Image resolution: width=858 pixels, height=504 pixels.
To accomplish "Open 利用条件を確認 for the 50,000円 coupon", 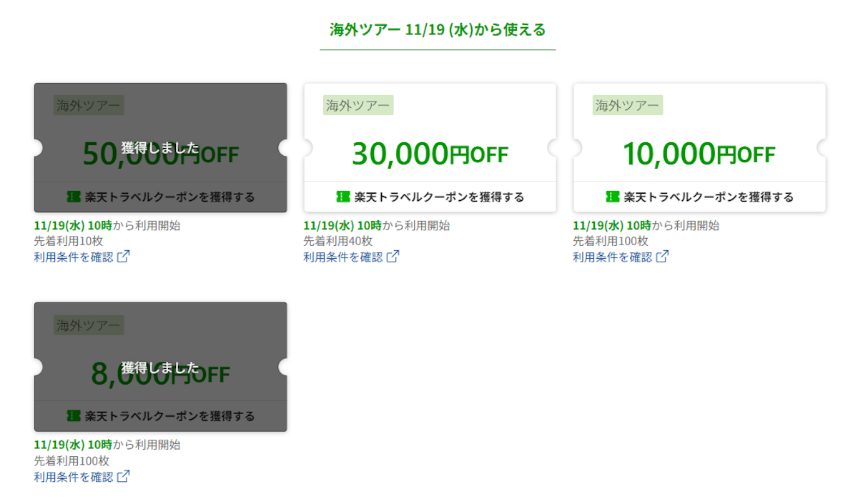I will coord(74,257).
